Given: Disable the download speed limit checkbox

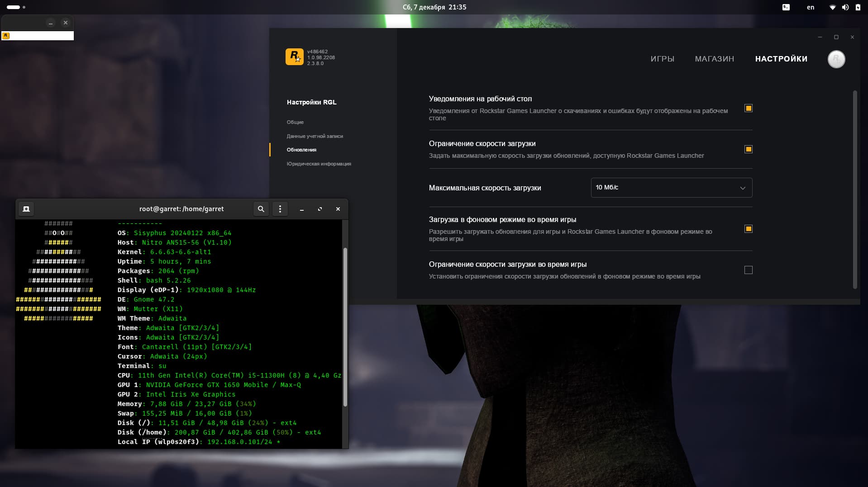Looking at the screenshot, I should coord(748,149).
